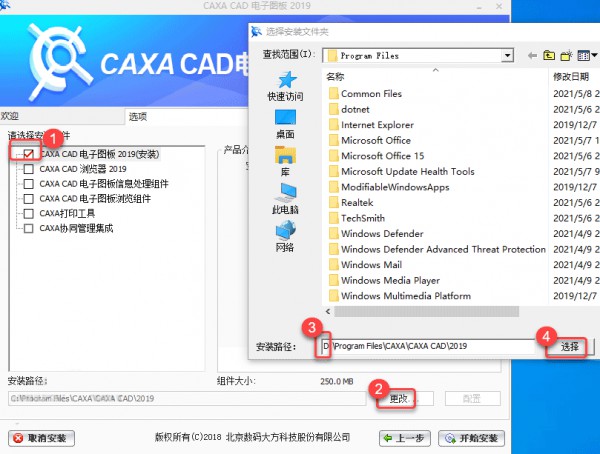Click 上一步 button
Screen dimensions: 600x454
[404, 438]
